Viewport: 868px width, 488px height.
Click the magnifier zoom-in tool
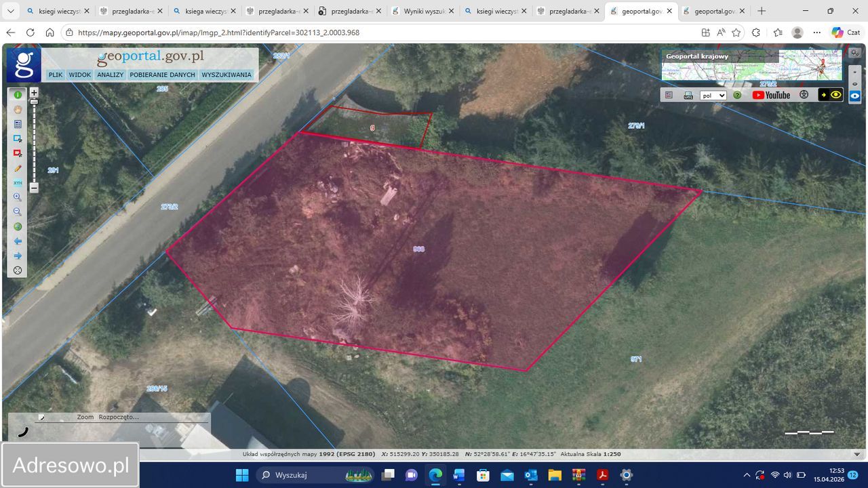click(18, 197)
